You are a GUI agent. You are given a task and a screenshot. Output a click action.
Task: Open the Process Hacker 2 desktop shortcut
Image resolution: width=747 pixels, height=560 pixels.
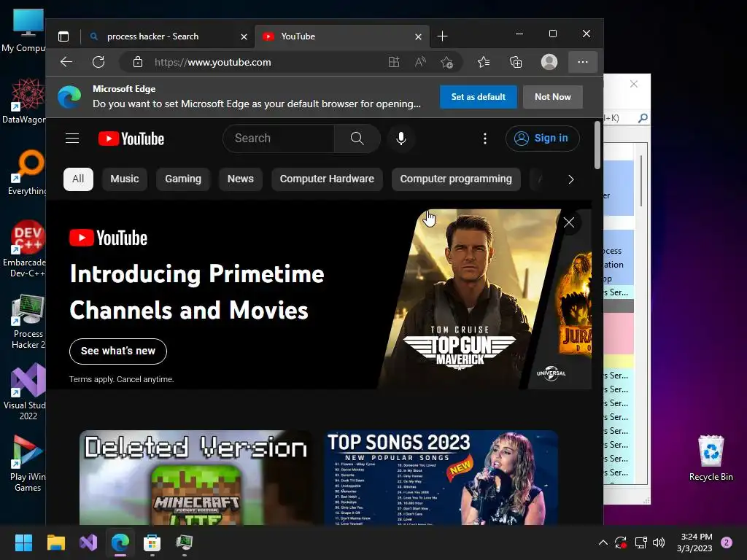[28, 322]
